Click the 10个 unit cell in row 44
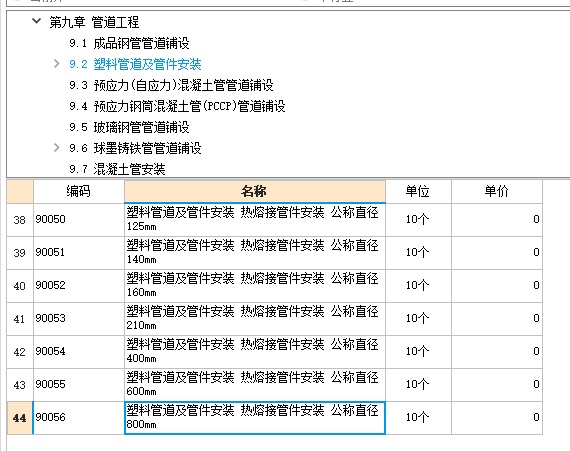This screenshot has height=451, width=570. (x=418, y=418)
